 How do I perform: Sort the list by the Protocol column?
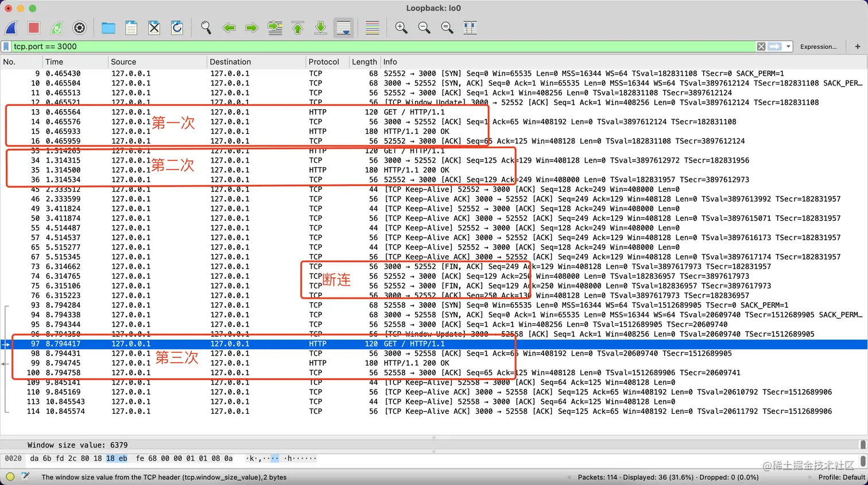point(328,61)
